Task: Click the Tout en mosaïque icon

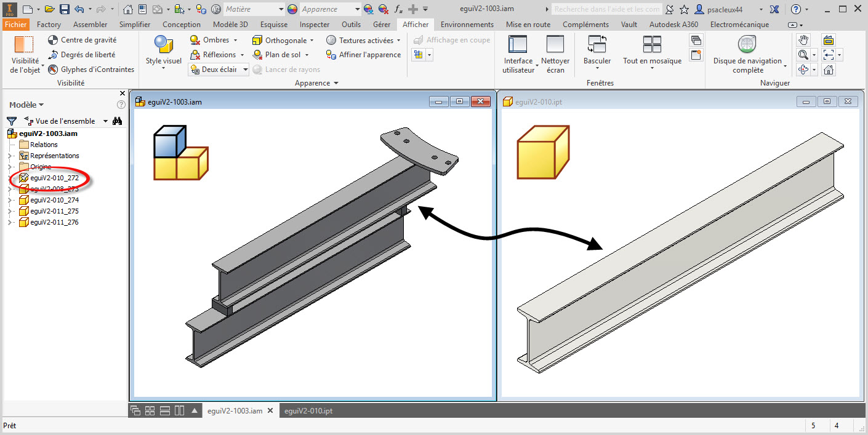Action: click(652, 46)
